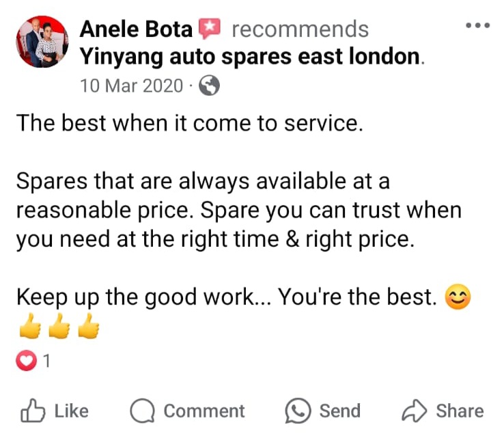Click the Share arrow icon
504x438 pixels.
[x=415, y=411]
